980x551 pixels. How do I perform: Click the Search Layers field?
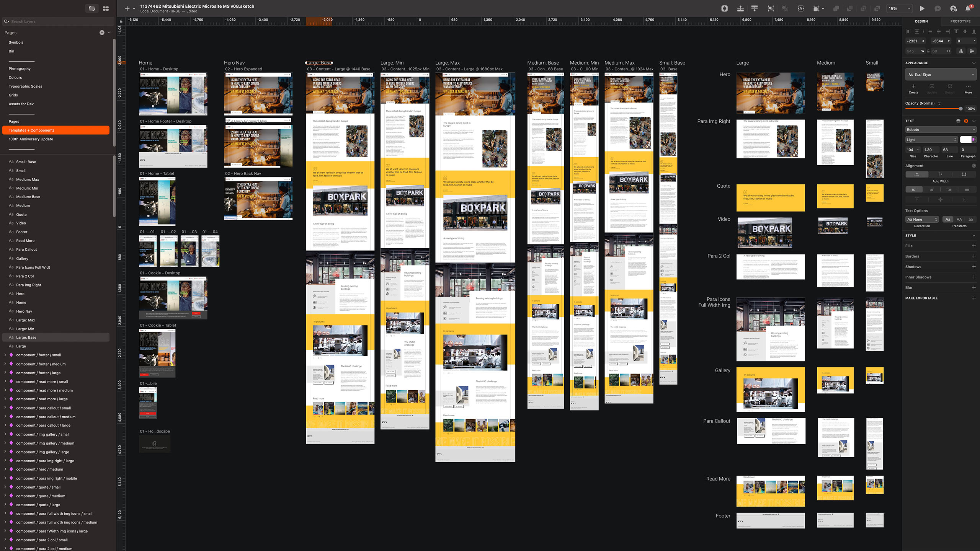coord(59,21)
